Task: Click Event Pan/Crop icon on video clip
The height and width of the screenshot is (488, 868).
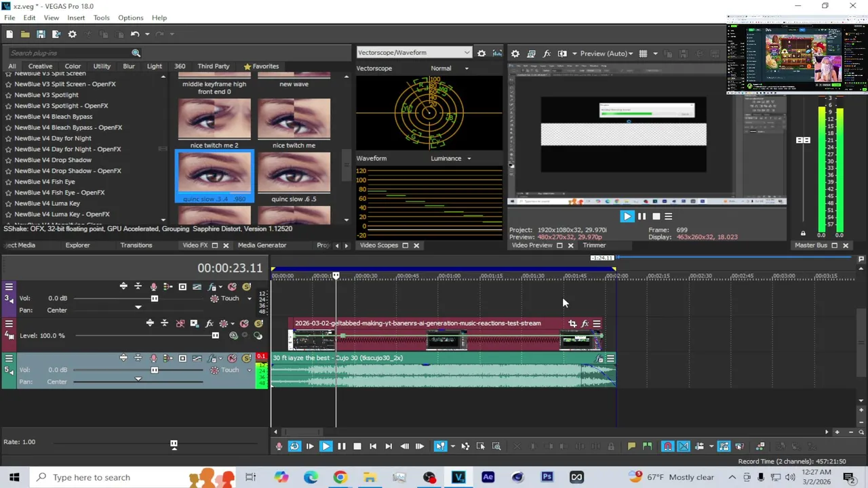Action: coord(572,323)
